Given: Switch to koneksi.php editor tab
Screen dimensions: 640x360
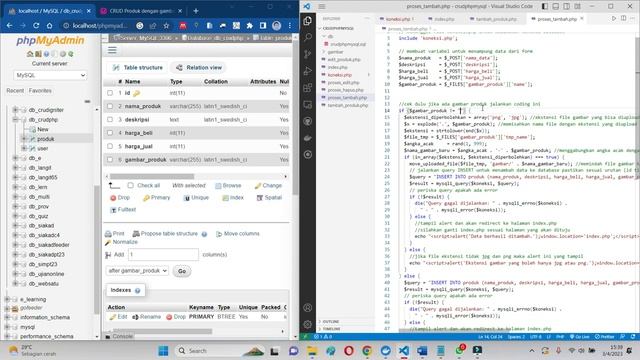Looking at the screenshot, I should point(397,19).
